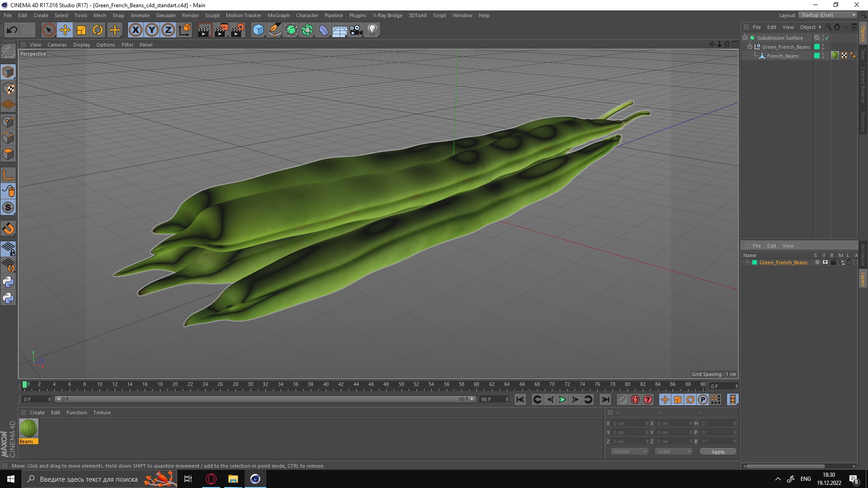Click the timeline preview range slider
This screenshot has height=488, width=868.
point(265,399)
